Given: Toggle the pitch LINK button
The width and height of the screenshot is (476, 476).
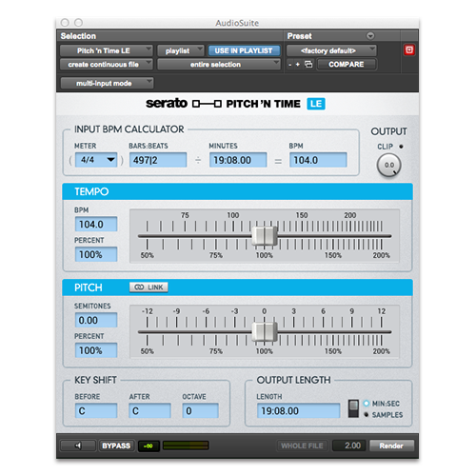Looking at the screenshot, I should point(149,288).
